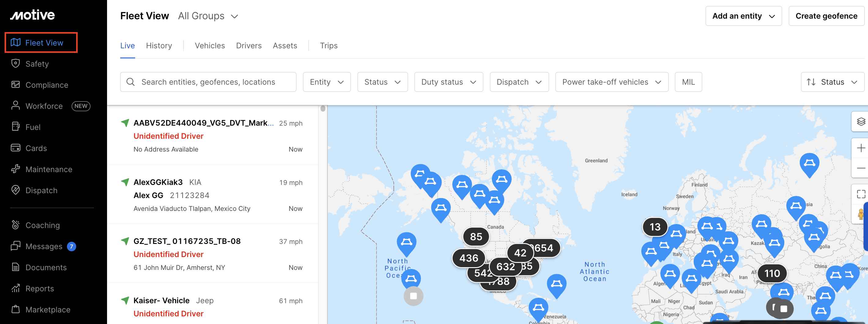Open Fleet View map icon in sidebar
Image resolution: width=868 pixels, height=324 pixels.
coord(16,42)
